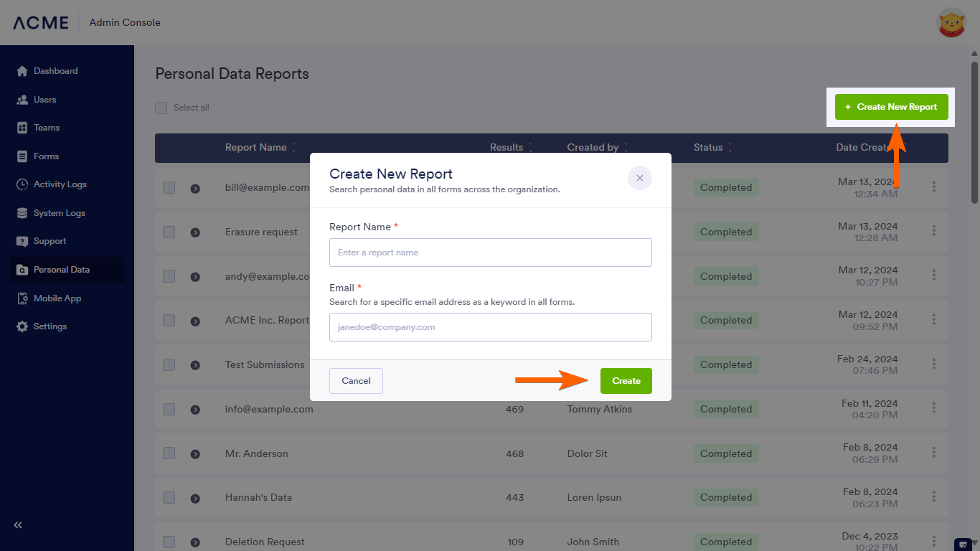
Task: Click the Dashboard home icon in sidebar
Action: coord(22,71)
